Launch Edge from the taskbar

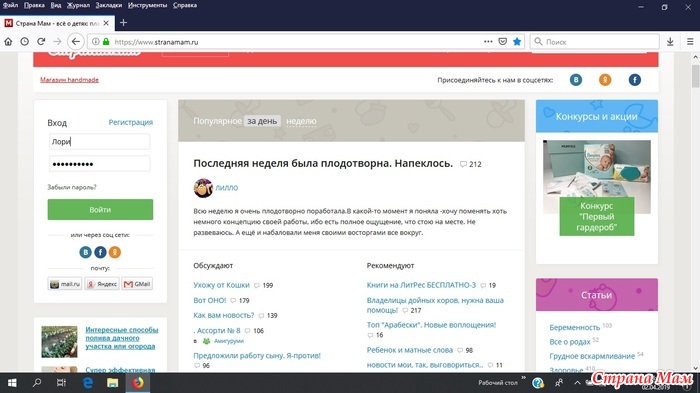point(88,383)
